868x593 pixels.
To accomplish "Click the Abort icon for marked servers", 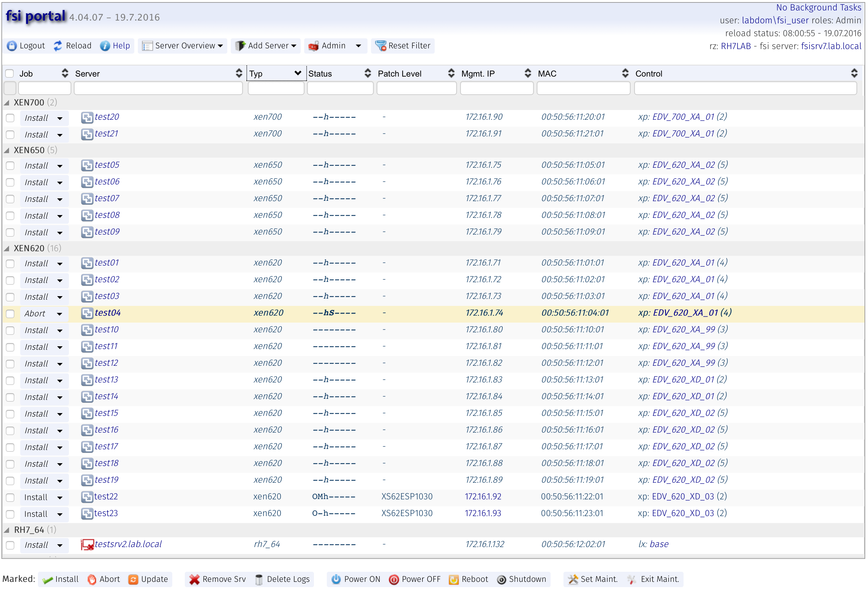I will pyautogui.click(x=92, y=579).
